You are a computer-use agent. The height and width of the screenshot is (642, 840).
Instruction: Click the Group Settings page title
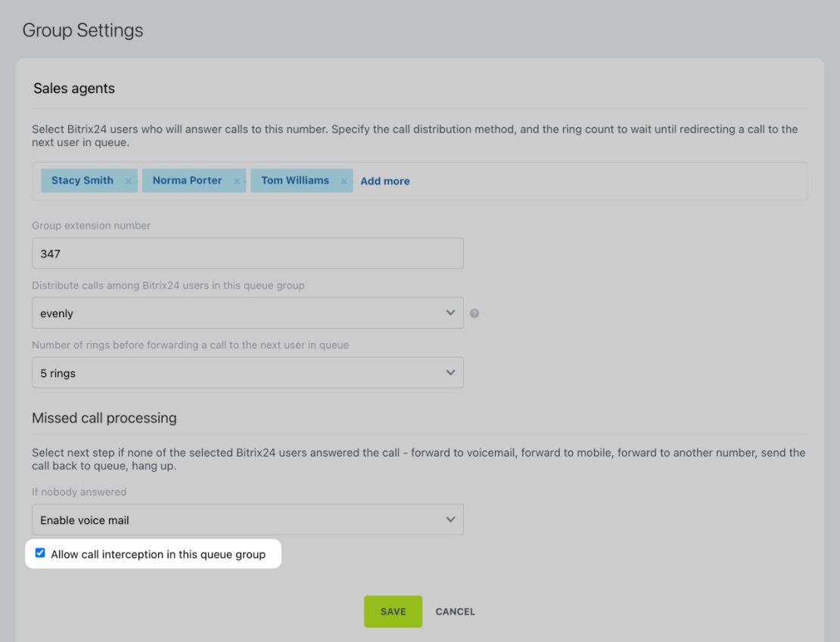tap(83, 30)
